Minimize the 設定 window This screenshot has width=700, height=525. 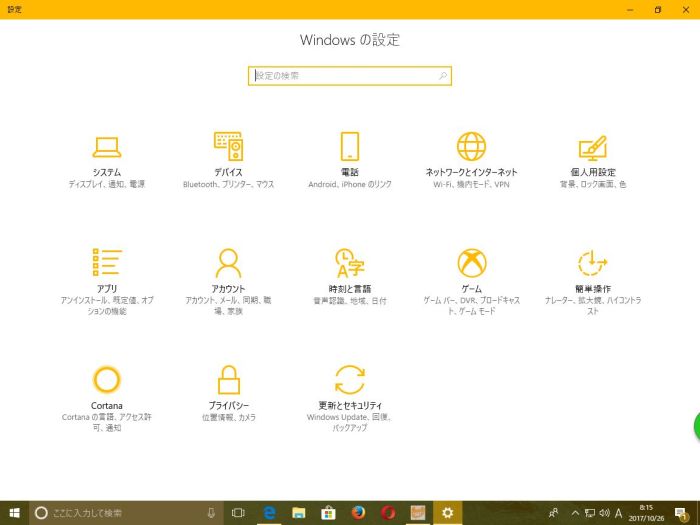pyautogui.click(x=630, y=9)
